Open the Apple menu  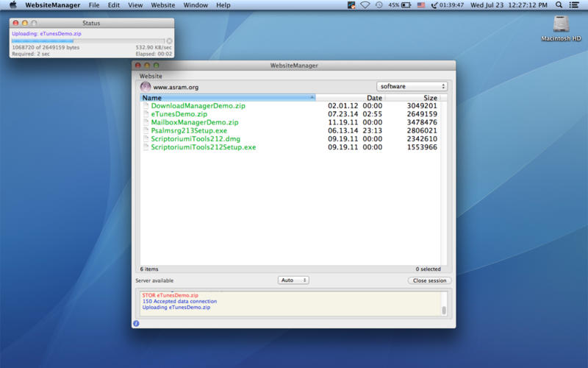point(12,5)
